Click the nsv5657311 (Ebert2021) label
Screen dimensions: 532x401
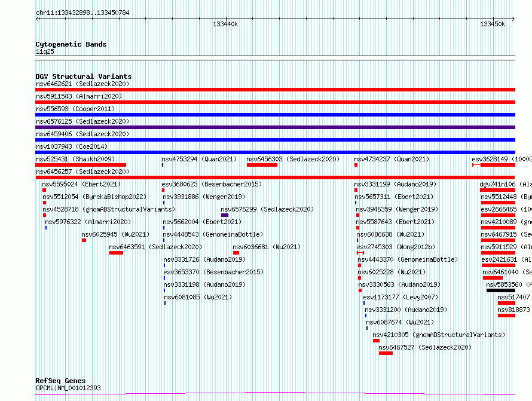tap(395, 197)
